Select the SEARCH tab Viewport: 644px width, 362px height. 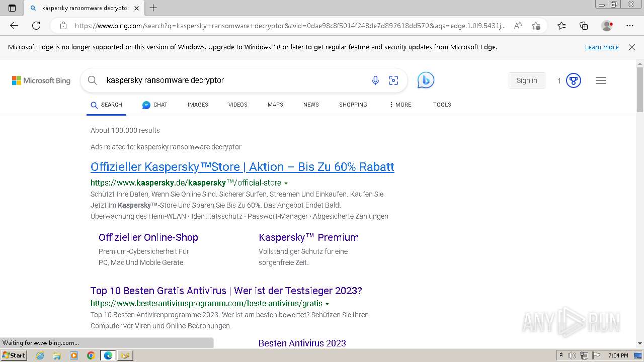(106, 105)
